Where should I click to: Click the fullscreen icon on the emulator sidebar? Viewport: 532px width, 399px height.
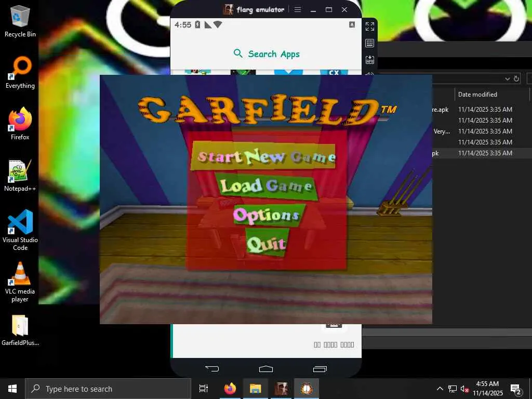tap(370, 26)
